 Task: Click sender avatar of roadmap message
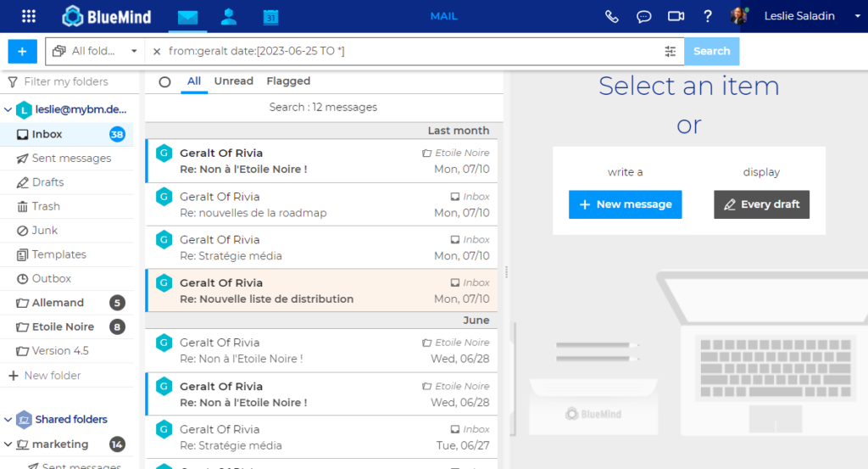[164, 197]
